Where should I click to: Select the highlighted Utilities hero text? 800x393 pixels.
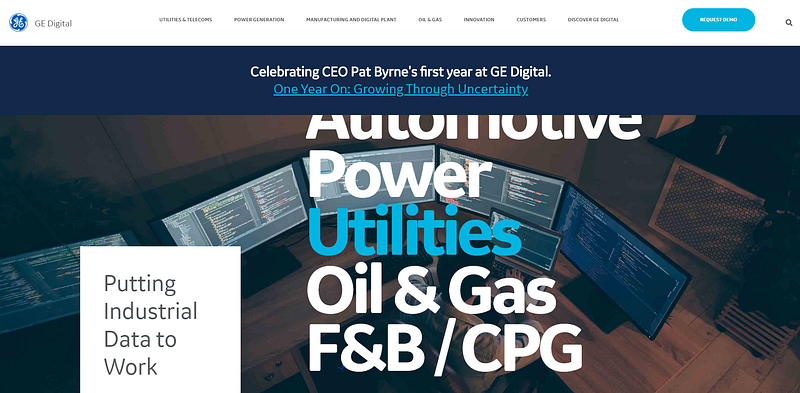tap(414, 230)
